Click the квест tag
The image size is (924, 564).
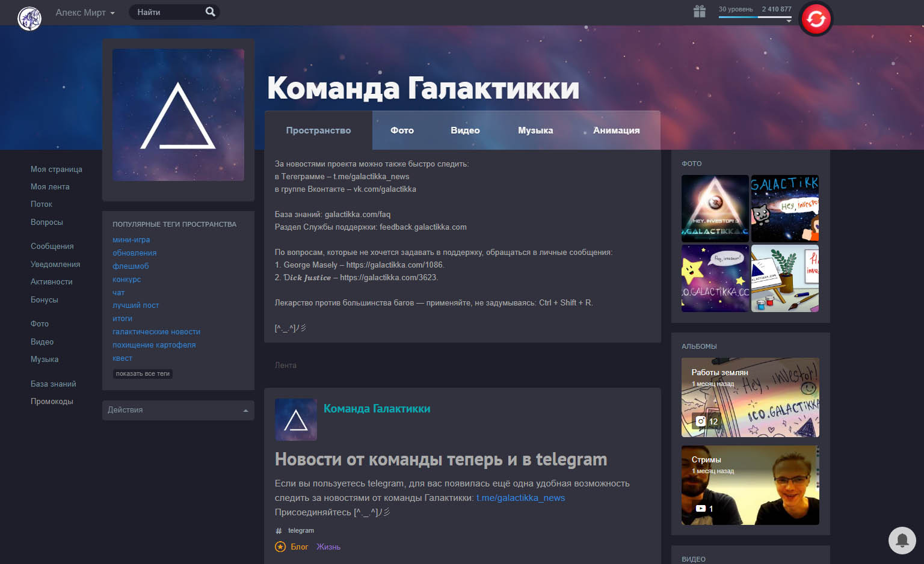(122, 358)
